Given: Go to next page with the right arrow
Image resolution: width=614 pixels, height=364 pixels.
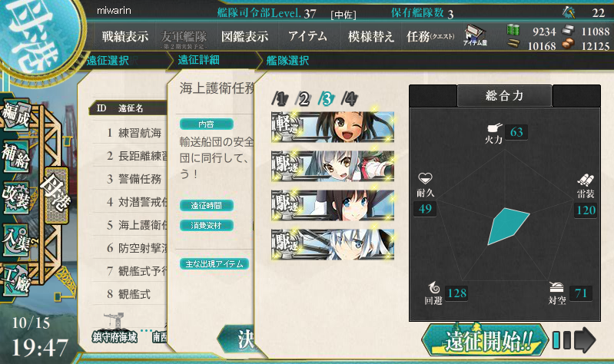Looking at the screenshot, I should click(585, 340).
